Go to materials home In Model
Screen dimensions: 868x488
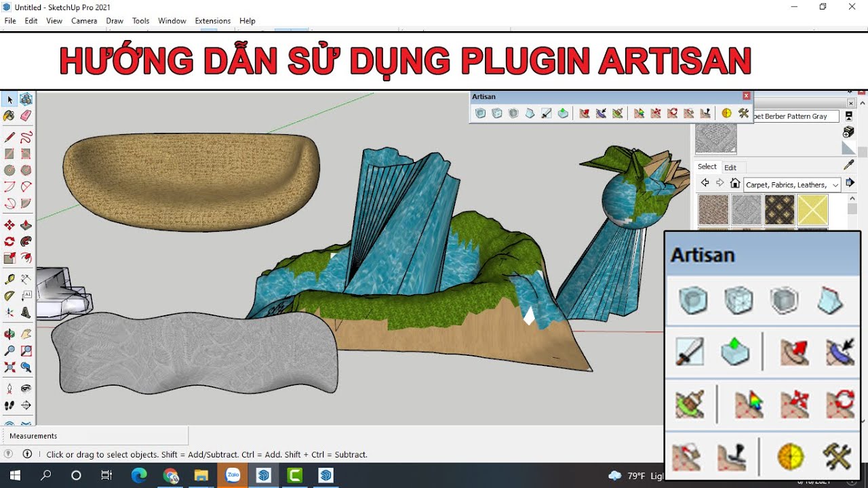(x=735, y=183)
